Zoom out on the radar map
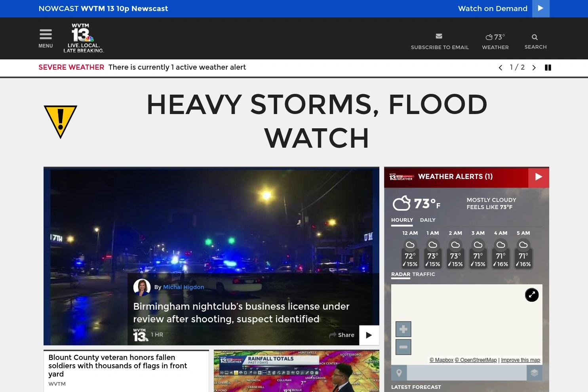 403,347
